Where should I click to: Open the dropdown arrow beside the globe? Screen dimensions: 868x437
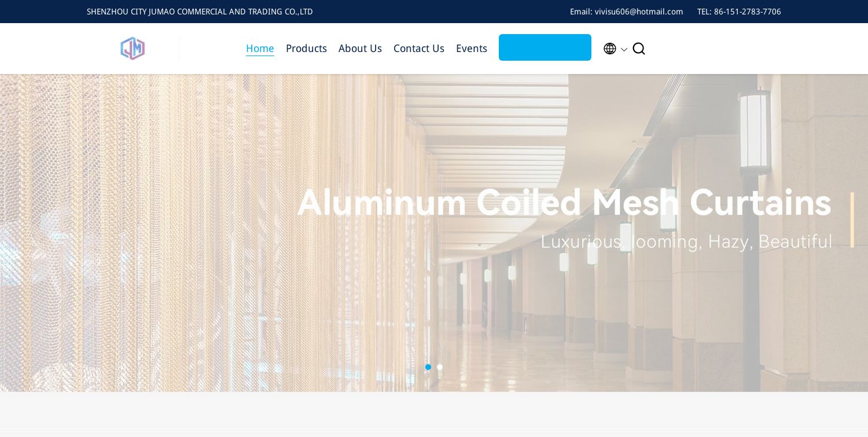coord(624,50)
